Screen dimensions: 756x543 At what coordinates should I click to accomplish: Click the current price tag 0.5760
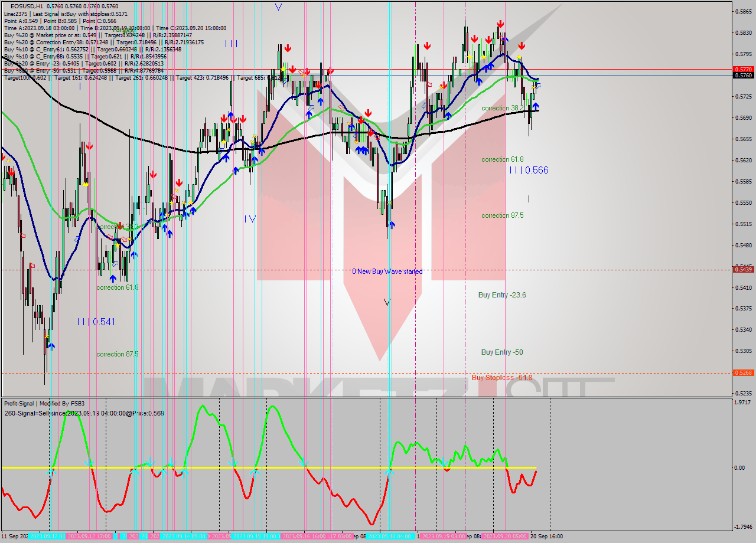(x=743, y=75)
